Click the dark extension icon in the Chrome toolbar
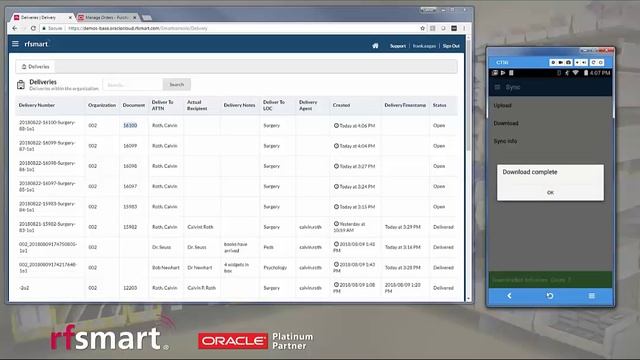Viewport: 640px width, 360px height. (454, 28)
